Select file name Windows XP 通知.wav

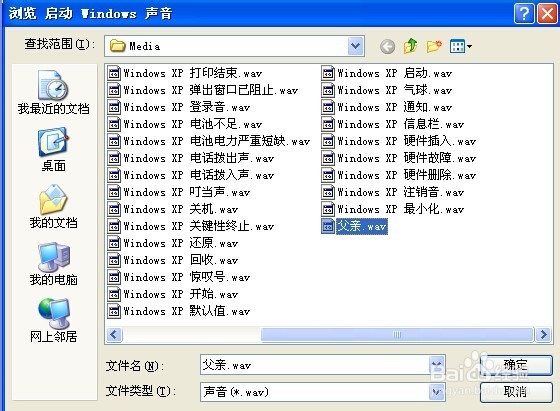[395, 107]
